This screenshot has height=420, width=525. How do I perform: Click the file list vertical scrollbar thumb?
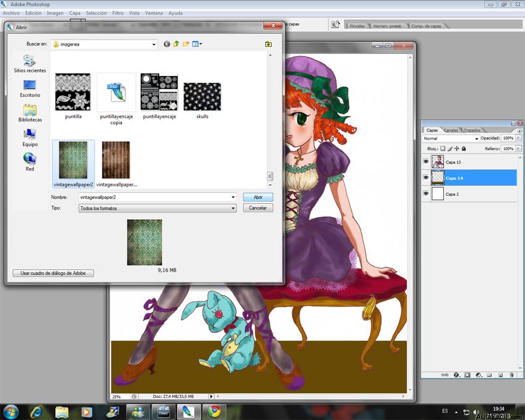click(270, 176)
